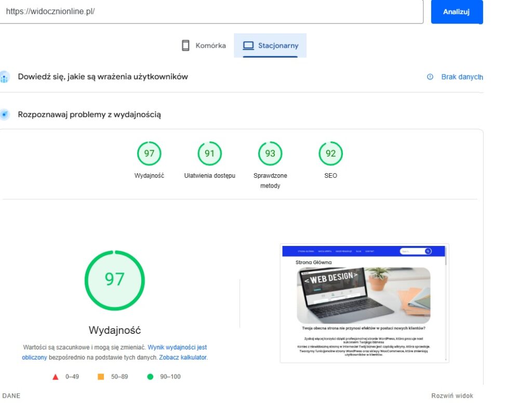Click the red triangle 0-49 legend marker
This screenshot has width=532, height=403.
coord(55,376)
